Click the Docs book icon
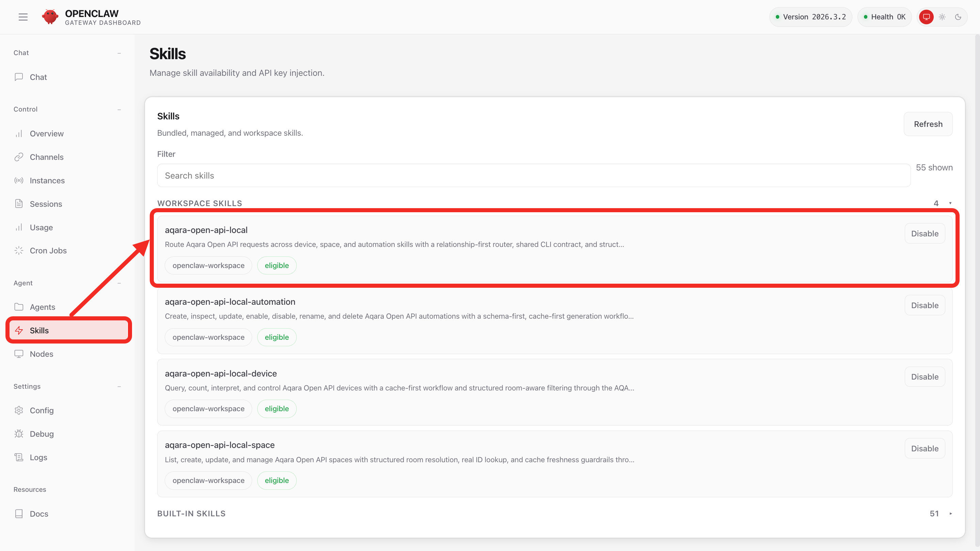This screenshot has width=980, height=551. 19,514
